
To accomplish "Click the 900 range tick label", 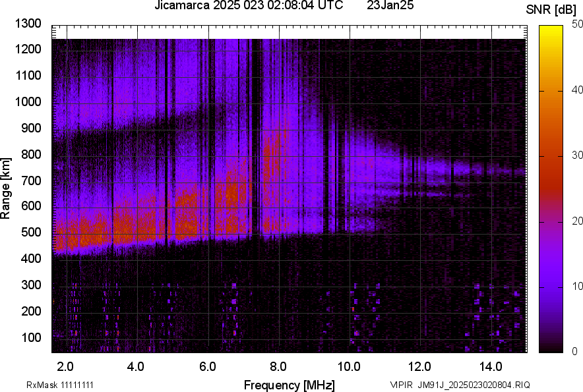I will [x=30, y=128].
